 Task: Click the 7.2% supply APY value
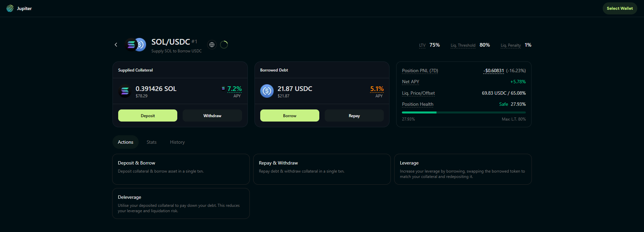pos(234,89)
